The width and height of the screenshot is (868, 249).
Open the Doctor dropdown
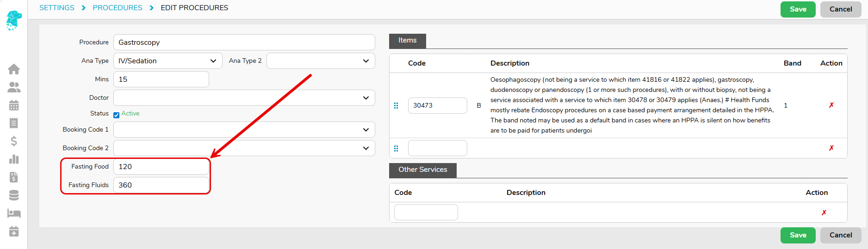(244, 98)
